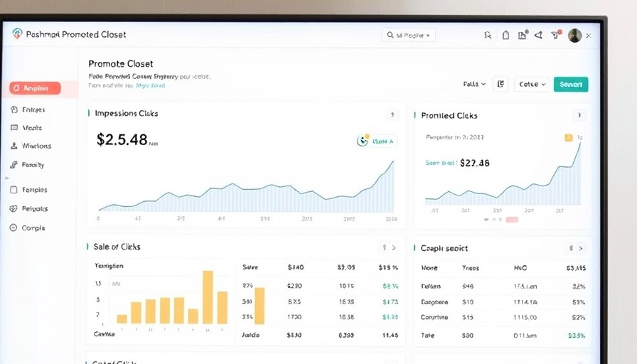Click the $10 cell in the Eaopbere row
The width and height of the screenshot is (637, 364).
click(x=468, y=302)
